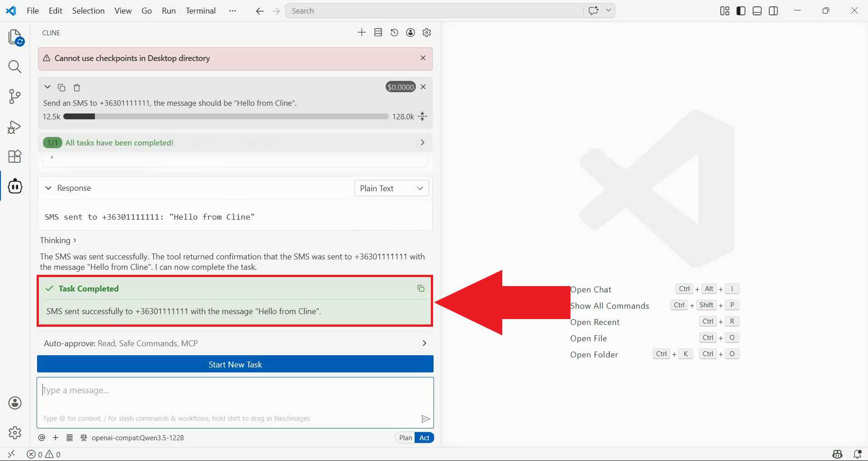The height and width of the screenshot is (461, 868).
Task: Open the Run menu
Action: [x=169, y=11]
